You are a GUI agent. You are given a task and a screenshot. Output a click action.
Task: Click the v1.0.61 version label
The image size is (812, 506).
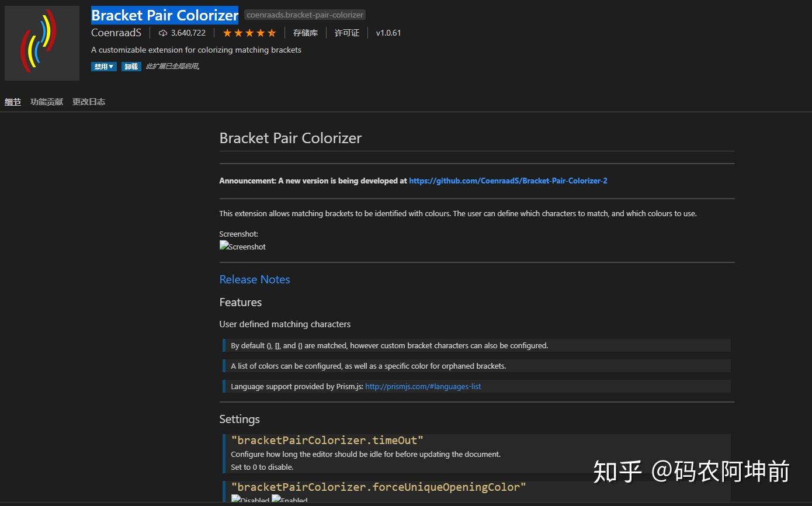click(388, 33)
